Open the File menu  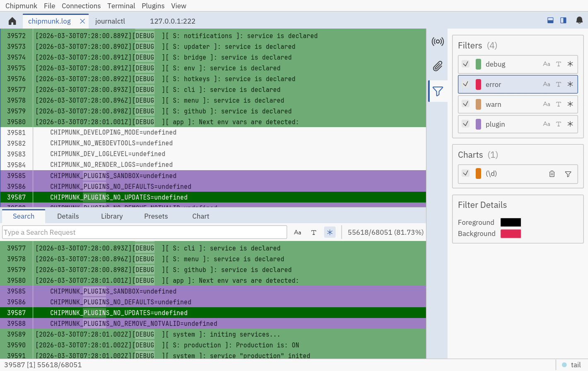tap(49, 6)
